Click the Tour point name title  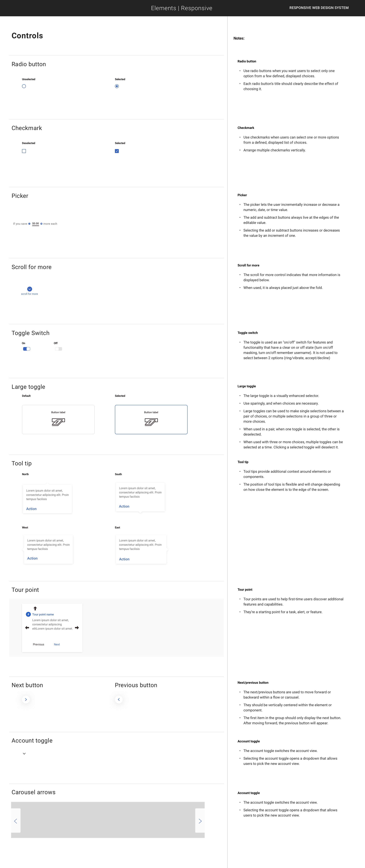[43, 615]
